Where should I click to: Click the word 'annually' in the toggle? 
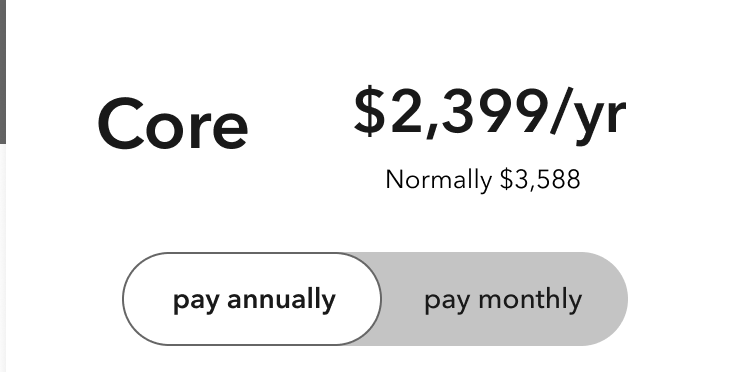pos(281,300)
